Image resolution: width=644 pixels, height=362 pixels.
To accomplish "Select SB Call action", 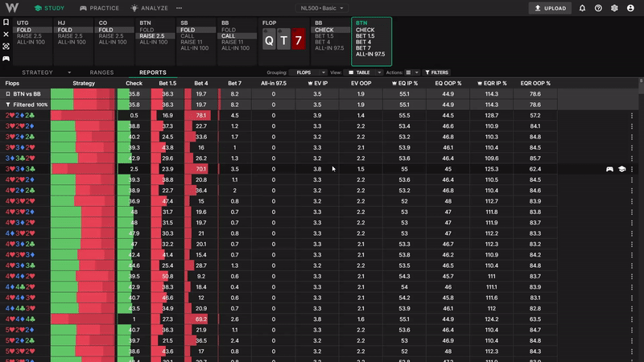I will pyautogui.click(x=188, y=36).
